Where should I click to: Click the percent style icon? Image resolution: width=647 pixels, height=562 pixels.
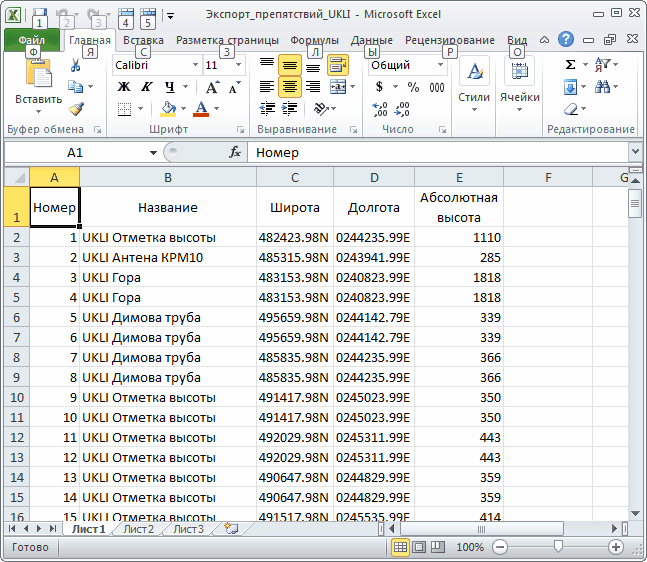(413, 87)
